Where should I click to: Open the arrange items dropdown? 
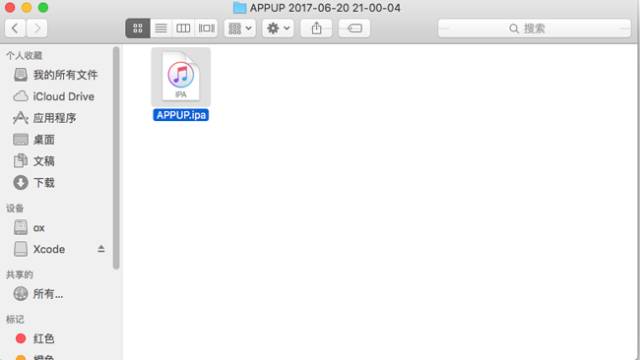(240, 28)
